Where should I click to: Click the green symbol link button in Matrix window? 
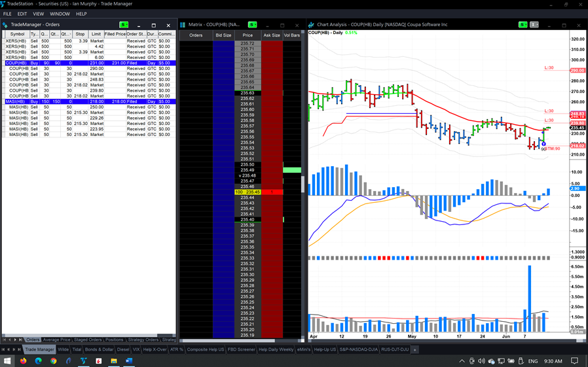pyautogui.click(x=252, y=25)
